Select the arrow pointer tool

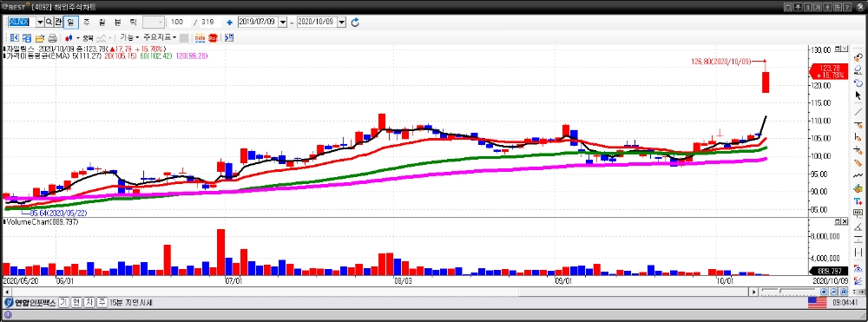[858, 95]
